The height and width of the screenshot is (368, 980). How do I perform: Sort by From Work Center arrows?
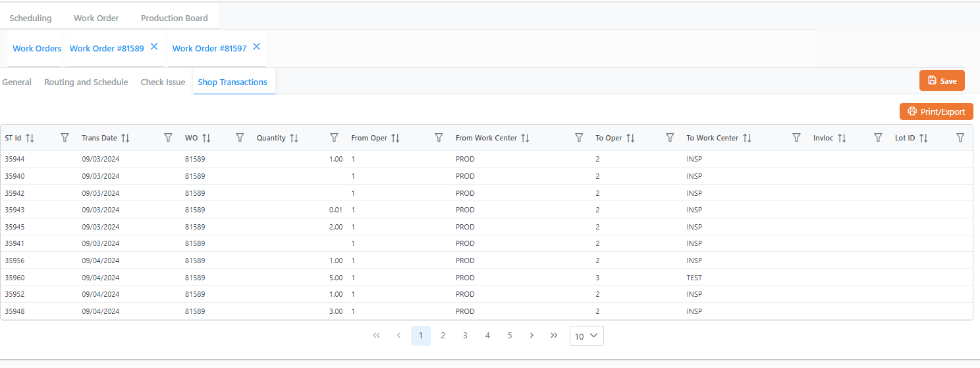tap(525, 138)
